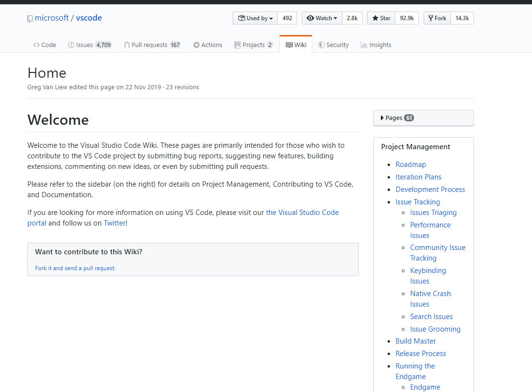
Task: Open the Search Issues page
Action: point(431,317)
